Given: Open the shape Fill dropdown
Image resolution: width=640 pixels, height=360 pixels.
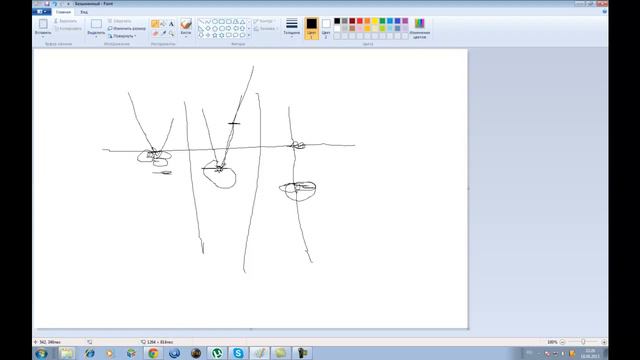Looking at the screenshot, I should [265, 29].
